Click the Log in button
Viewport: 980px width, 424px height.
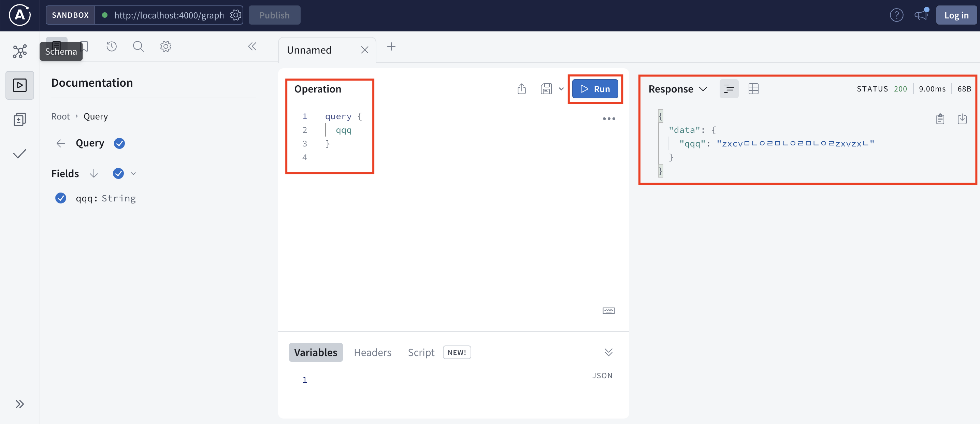[x=956, y=15]
